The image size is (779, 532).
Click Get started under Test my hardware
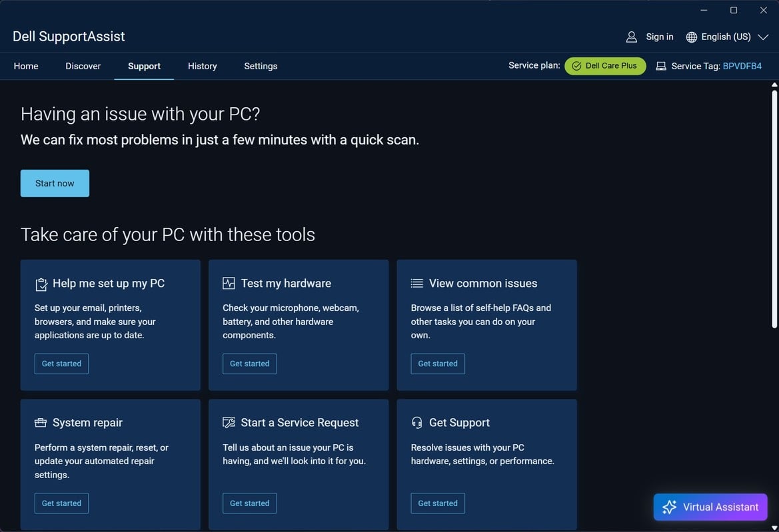[x=249, y=364]
